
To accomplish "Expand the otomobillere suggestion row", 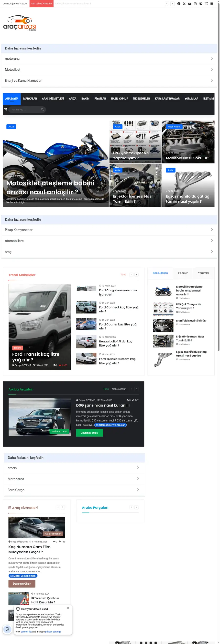I will [x=109, y=241].
